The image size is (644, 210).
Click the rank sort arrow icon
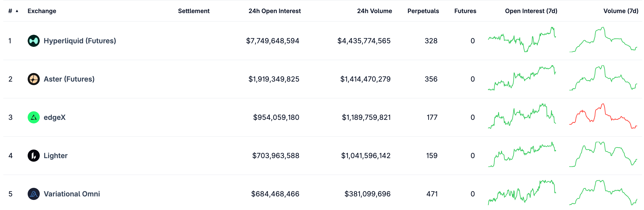pyautogui.click(x=17, y=11)
